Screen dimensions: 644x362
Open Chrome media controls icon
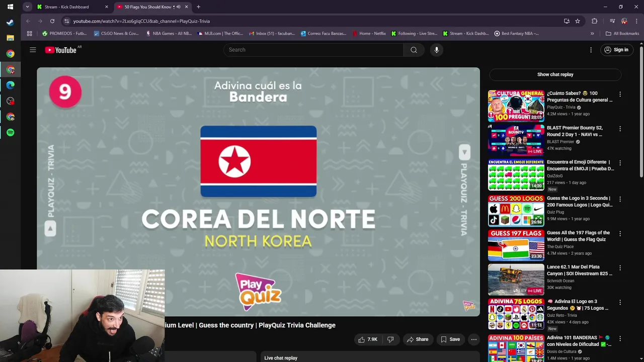(x=612, y=21)
